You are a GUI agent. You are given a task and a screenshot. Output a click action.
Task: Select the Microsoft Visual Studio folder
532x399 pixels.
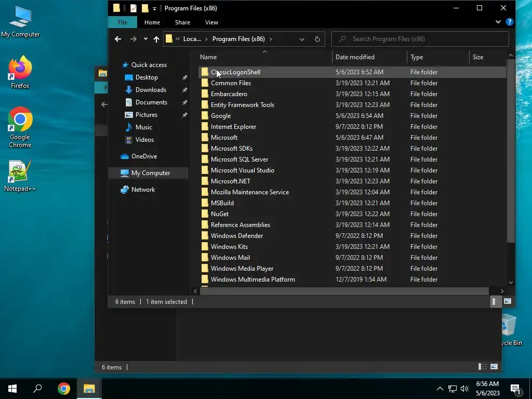click(x=352, y=170)
